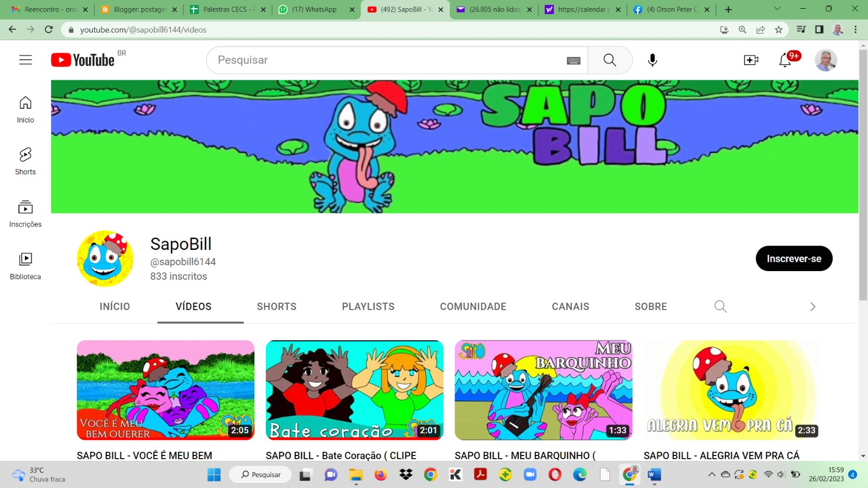Image resolution: width=868 pixels, height=488 pixels.
Task: Open video title ALEGRIA VEM PRA CÁ
Action: click(x=722, y=455)
